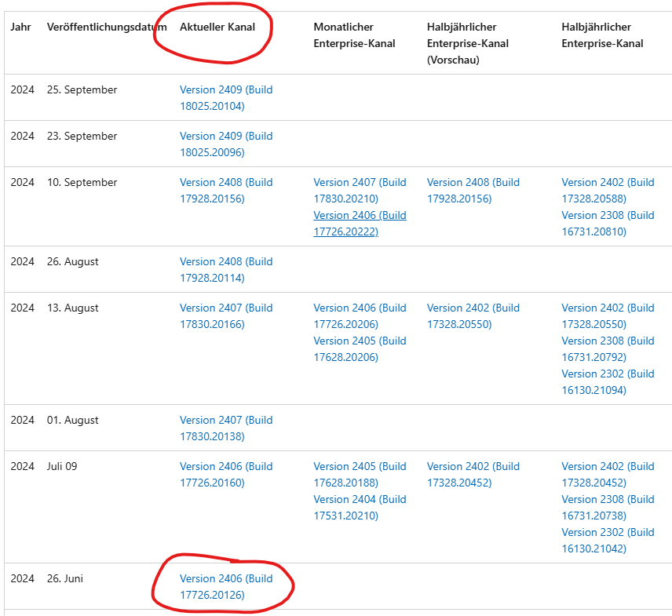
Task: Open Current Channel Version 2408 Build 17928.20156
Action: click(226, 190)
